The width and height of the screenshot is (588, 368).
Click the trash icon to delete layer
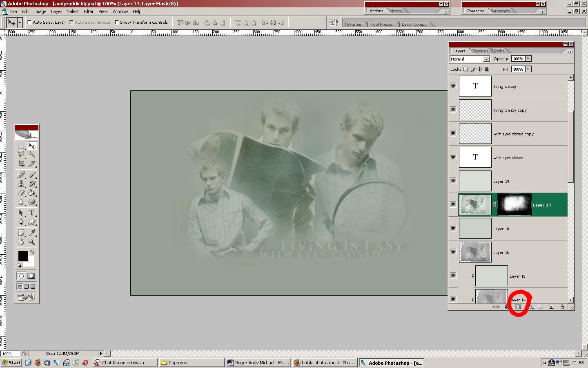pos(562,307)
